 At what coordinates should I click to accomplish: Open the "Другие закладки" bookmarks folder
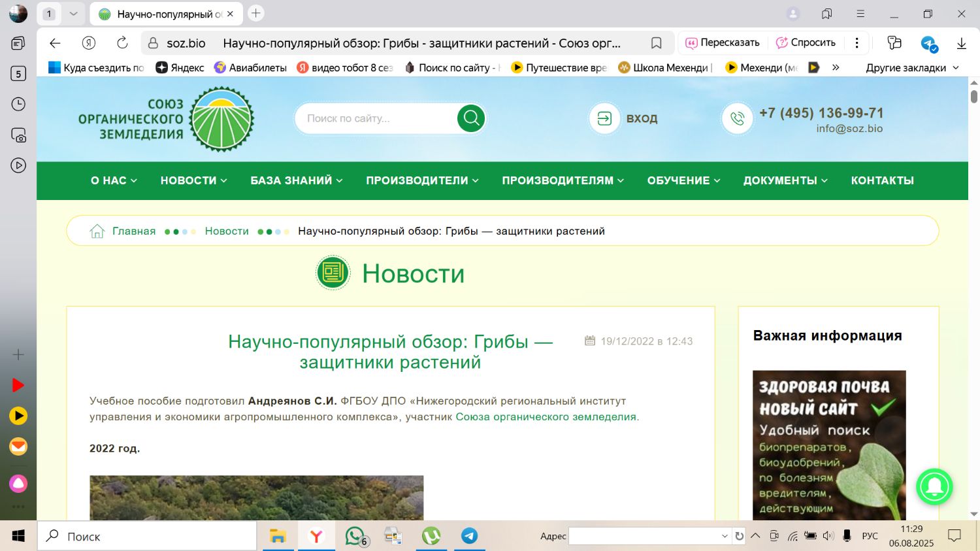click(x=911, y=67)
